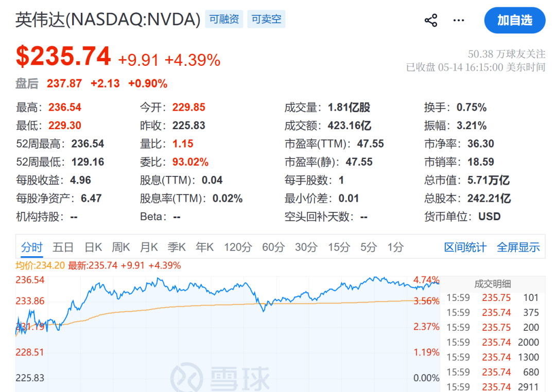This screenshot has height=392, width=556.
Task: Select the 月K chart tab
Action: coord(149,247)
